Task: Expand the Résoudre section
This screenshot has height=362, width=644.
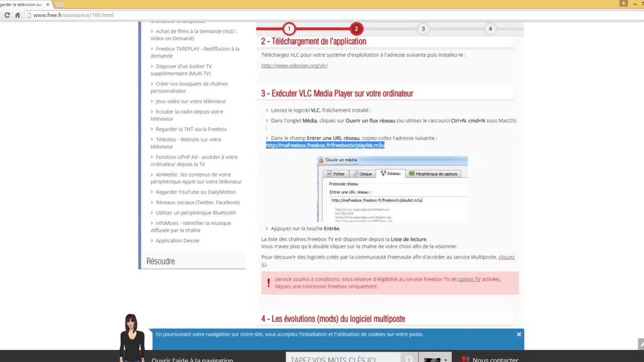Action: point(161,261)
